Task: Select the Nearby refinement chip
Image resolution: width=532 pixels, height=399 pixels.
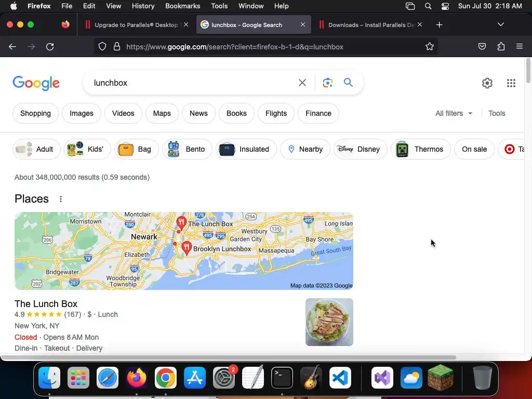Action: (x=305, y=149)
